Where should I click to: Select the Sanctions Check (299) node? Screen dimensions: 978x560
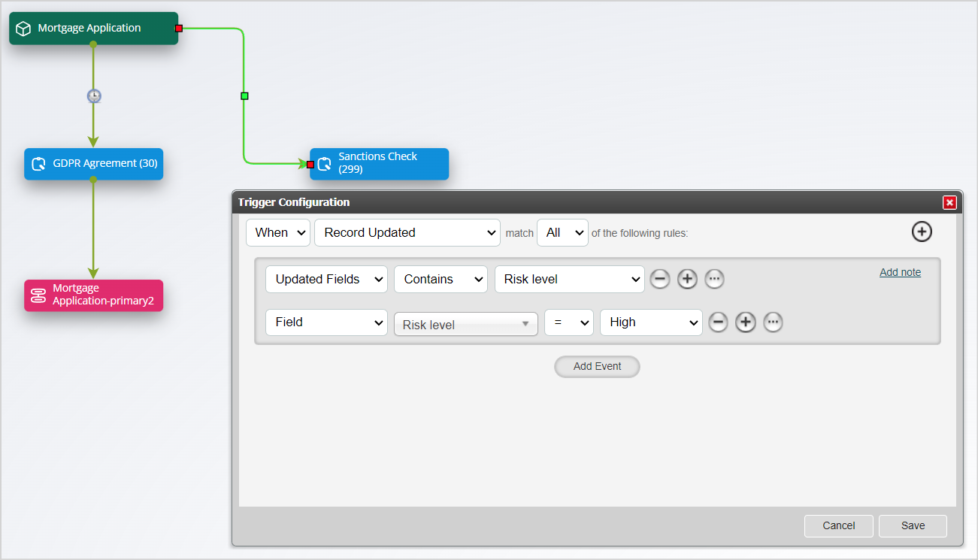[x=379, y=164]
